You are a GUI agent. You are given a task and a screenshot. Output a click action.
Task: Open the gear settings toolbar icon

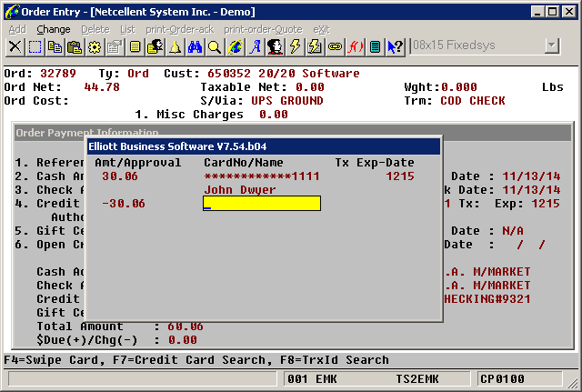coord(95,46)
